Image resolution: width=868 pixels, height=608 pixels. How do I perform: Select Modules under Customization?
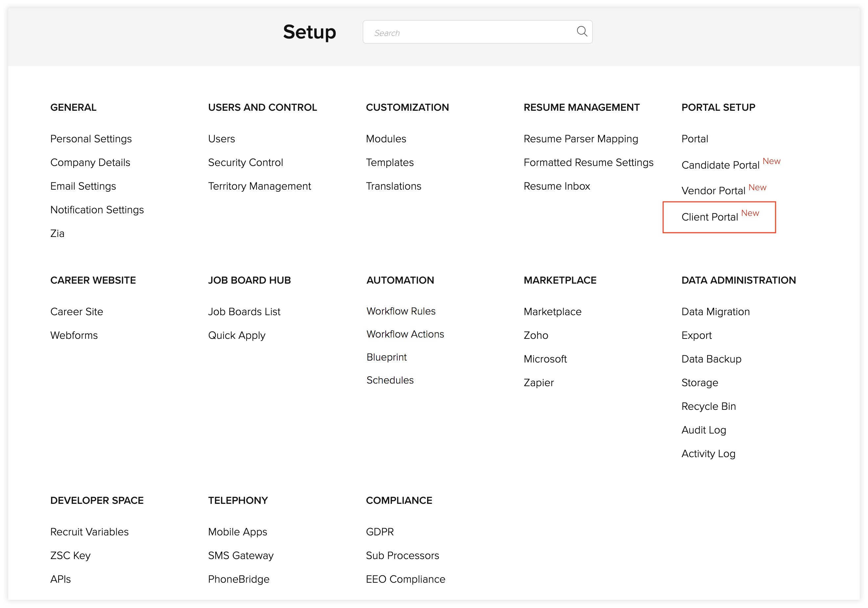tap(386, 139)
